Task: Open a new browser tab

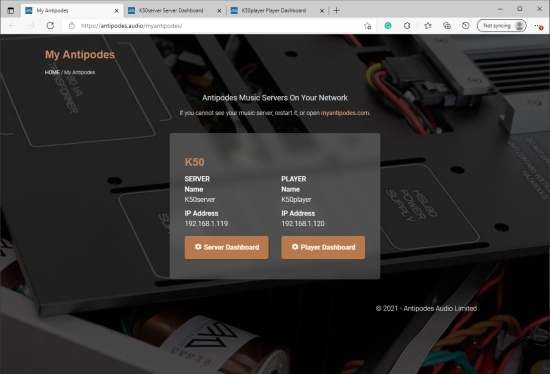Action: pyautogui.click(x=336, y=11)
